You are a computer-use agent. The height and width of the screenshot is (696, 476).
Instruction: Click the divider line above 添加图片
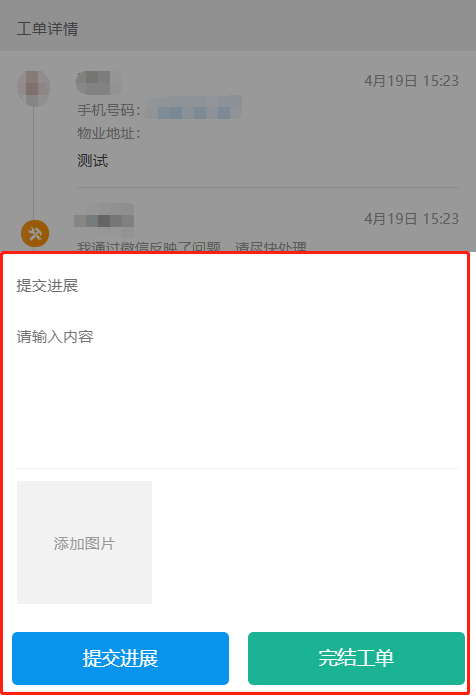[x=238, y=468]
